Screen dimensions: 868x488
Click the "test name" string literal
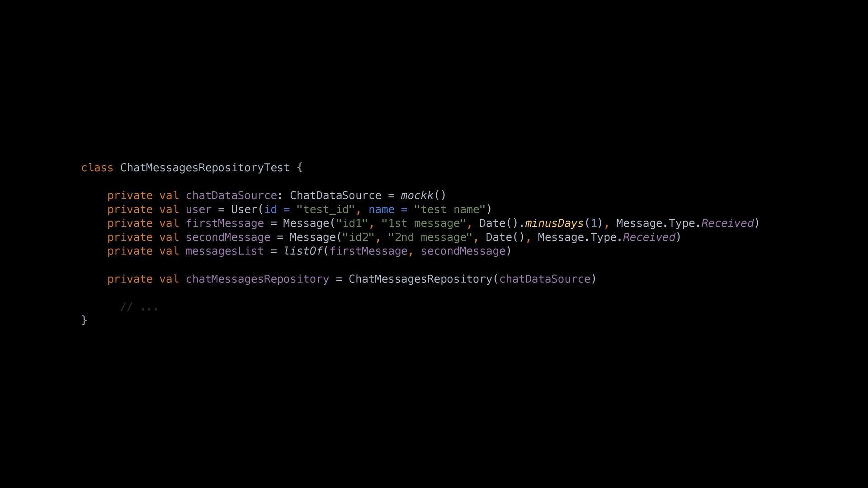tap(449, 210)
